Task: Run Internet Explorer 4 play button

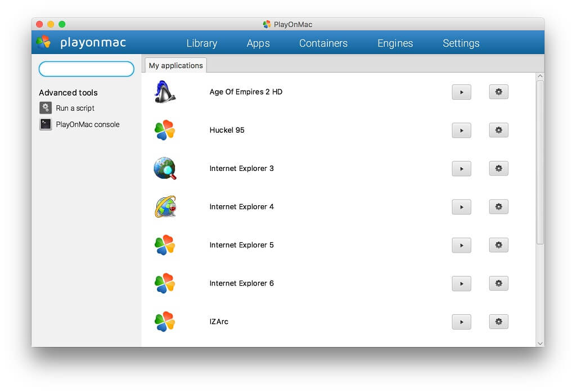Action: tap(461, 207)
